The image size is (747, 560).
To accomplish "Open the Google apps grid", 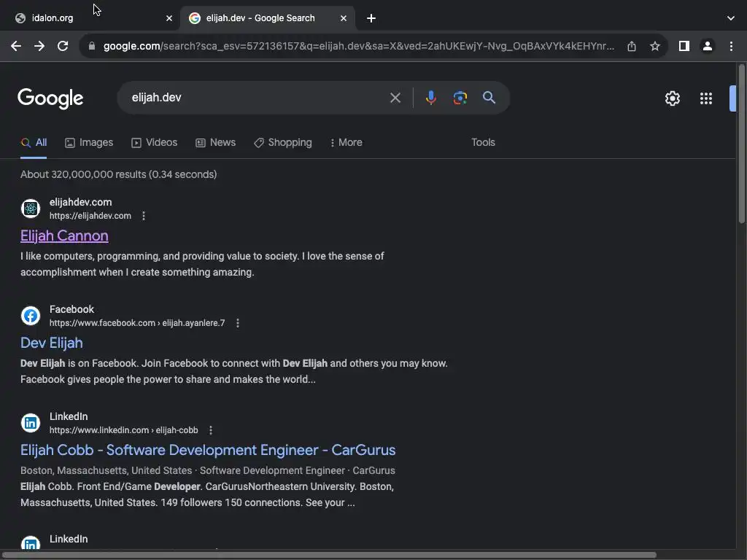I will [x=706, y=98].
